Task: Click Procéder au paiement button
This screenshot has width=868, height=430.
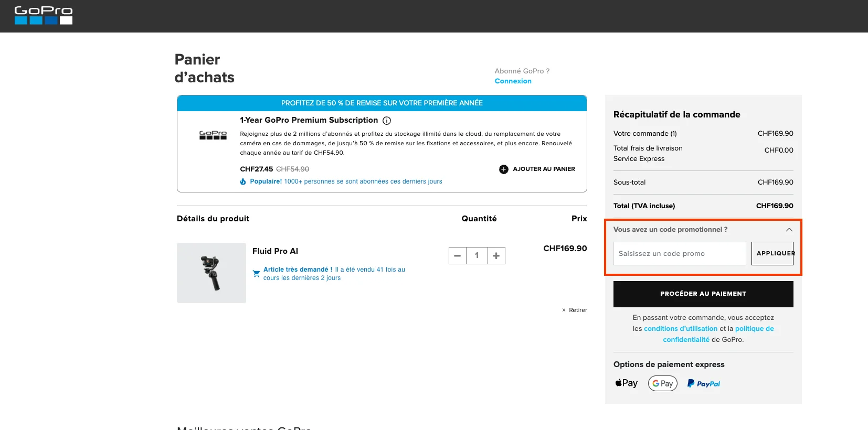Action: [x=703, y=294]
